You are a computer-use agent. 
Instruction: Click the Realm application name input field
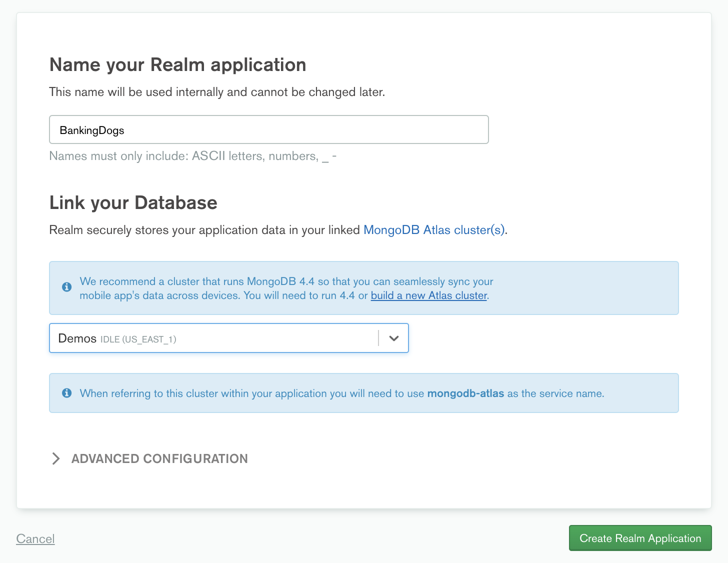269,130
